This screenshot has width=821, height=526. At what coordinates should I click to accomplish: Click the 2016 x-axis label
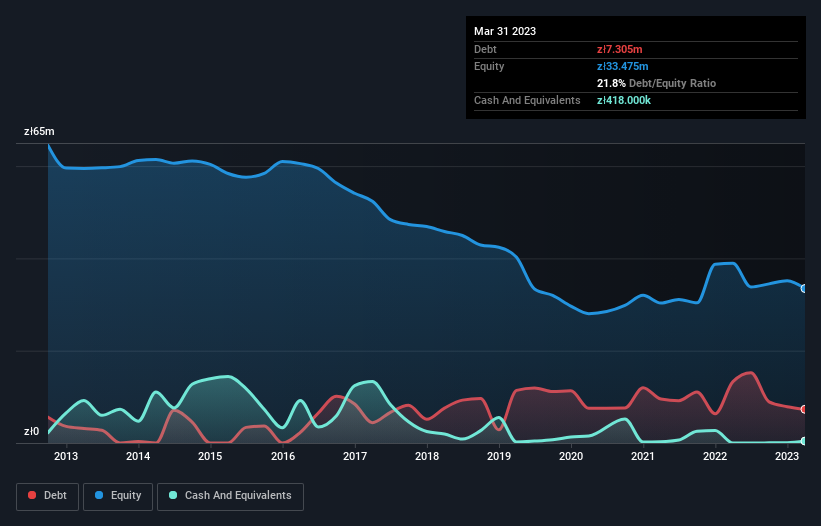[x=283, y=456]
